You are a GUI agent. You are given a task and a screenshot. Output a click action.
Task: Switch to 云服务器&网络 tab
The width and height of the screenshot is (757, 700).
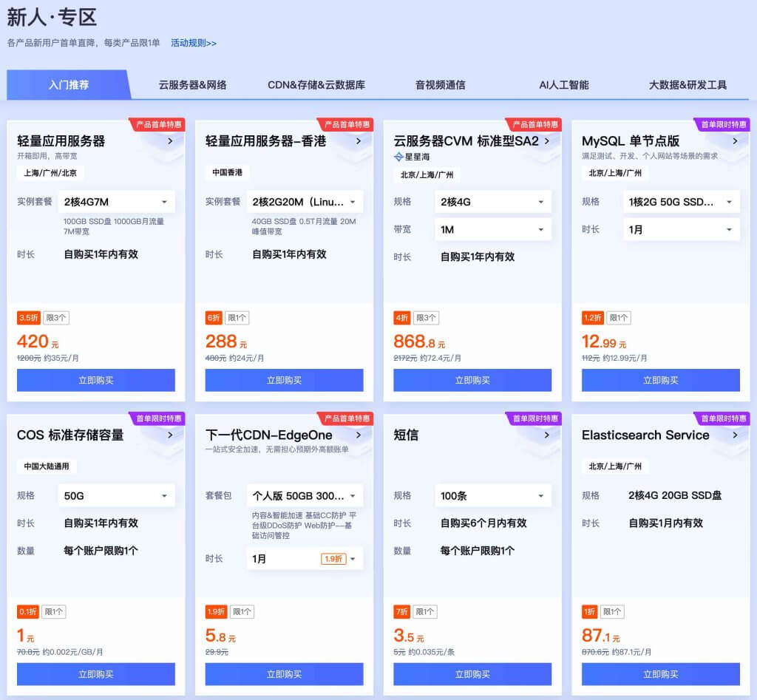point(192,85)
